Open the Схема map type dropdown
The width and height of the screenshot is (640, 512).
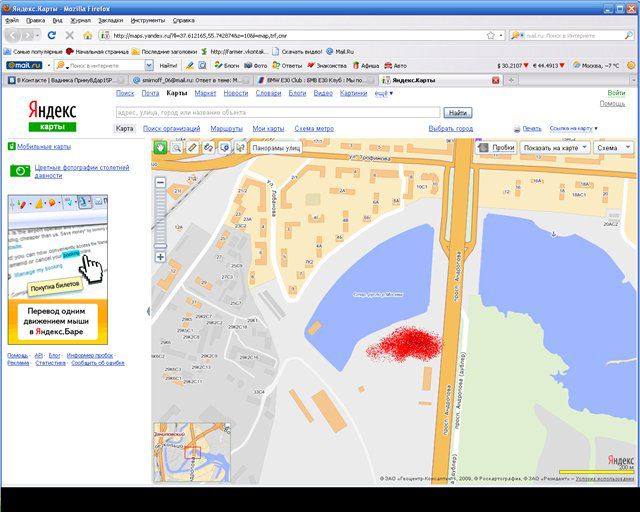pyautogui.click(x=613, y=147)
